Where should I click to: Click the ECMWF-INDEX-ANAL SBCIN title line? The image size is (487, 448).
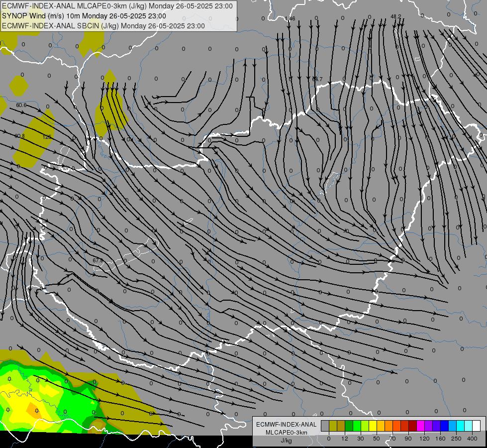[x=103, y=26]
